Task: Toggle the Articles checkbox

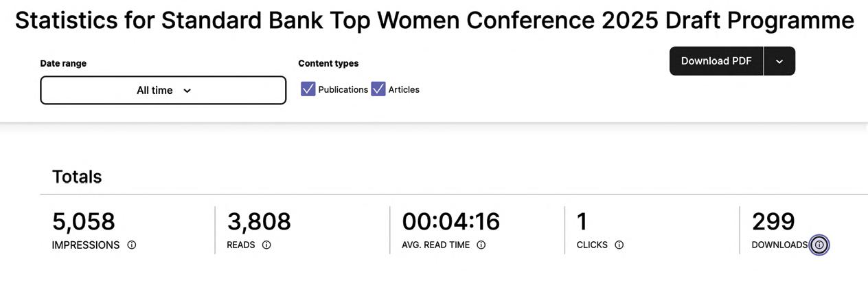Action: click(378, 89)
